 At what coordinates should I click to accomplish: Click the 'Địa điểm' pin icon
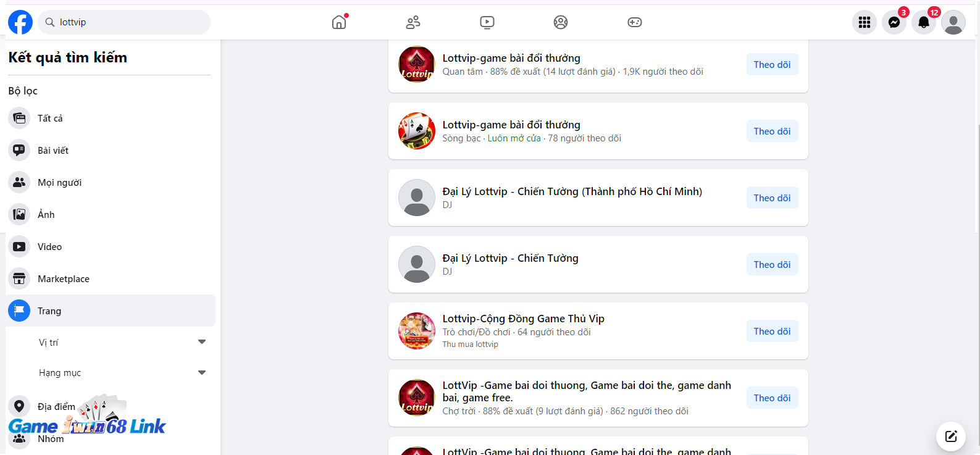[19, 406]
